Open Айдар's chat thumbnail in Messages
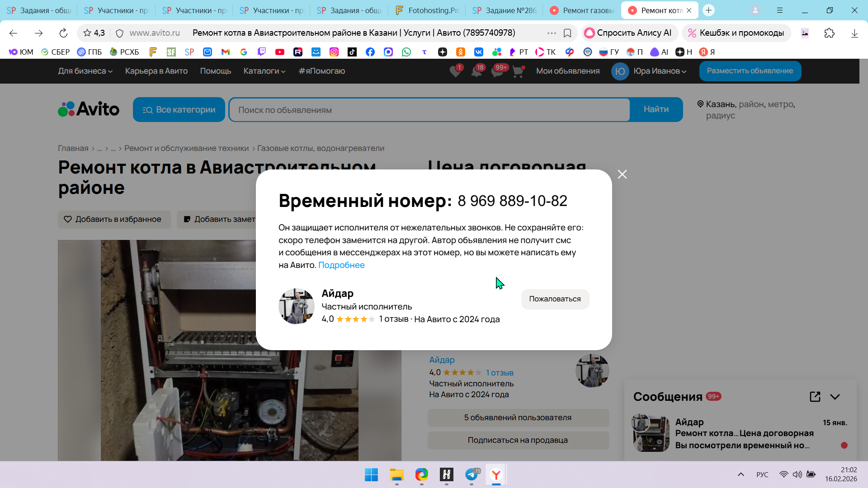 (x=651, y=433)
